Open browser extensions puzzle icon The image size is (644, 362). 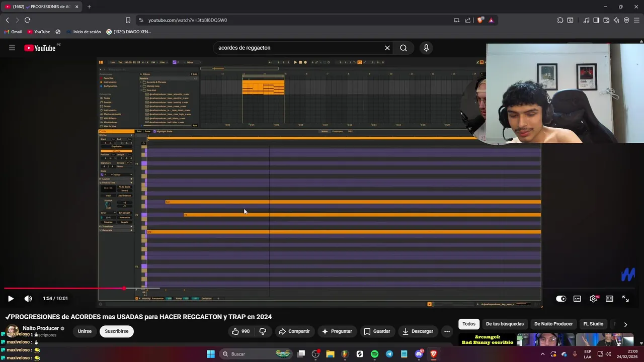560,20
